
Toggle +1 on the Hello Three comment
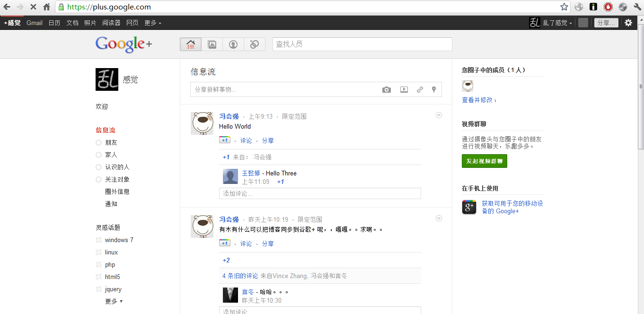pos(281,182)
